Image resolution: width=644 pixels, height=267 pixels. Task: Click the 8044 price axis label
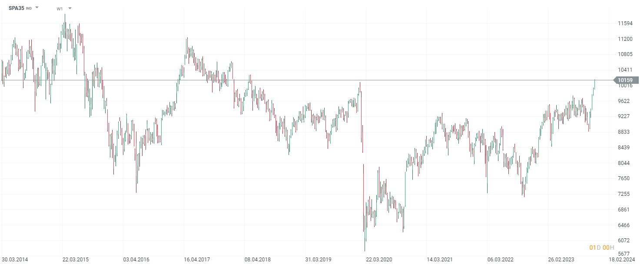point(624,163)
